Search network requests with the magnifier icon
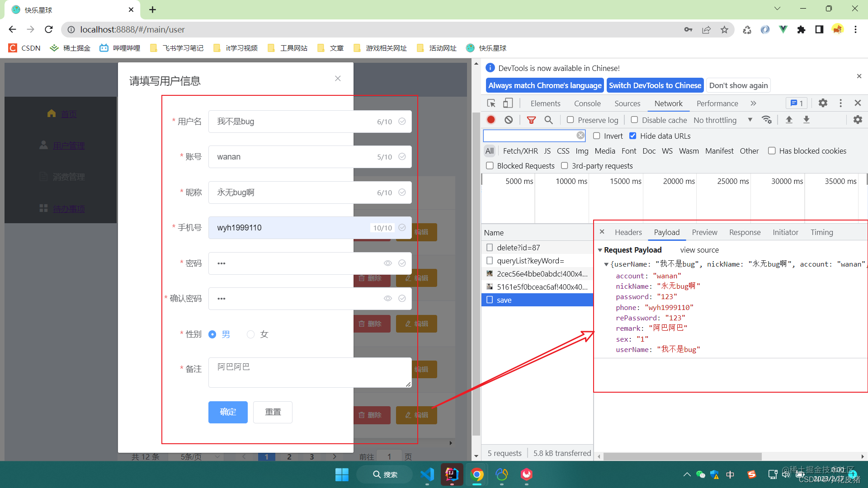Image resolution: width=868 pixels, height=488 pixels. click(548, 120)
